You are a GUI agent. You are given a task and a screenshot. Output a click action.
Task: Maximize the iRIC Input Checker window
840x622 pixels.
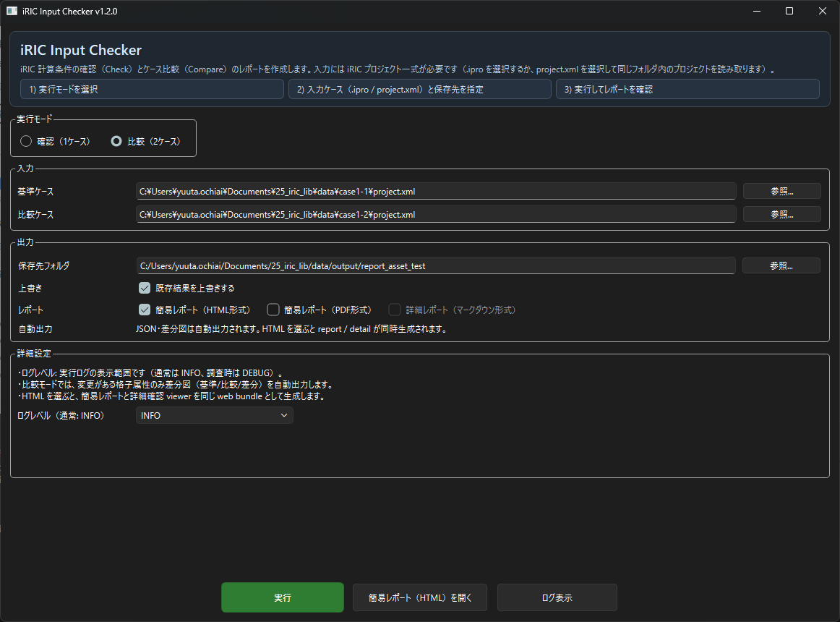789,12
